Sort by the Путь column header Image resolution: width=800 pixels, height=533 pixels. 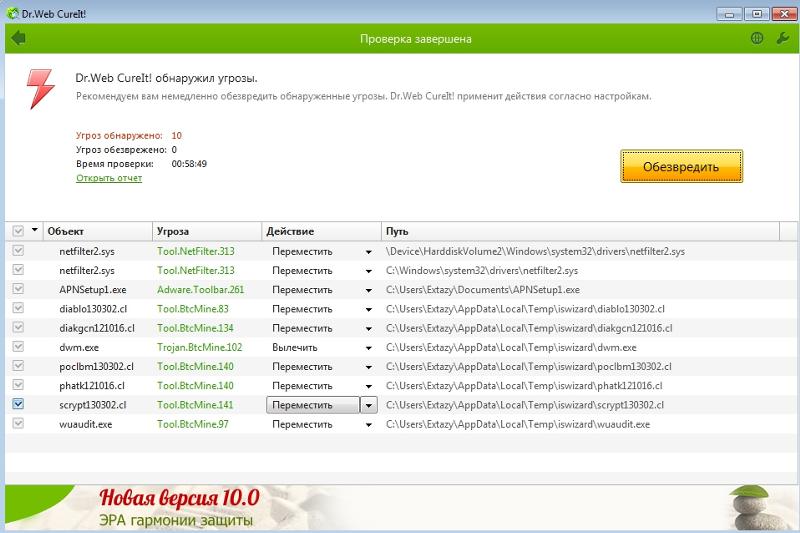click(581, 231)
